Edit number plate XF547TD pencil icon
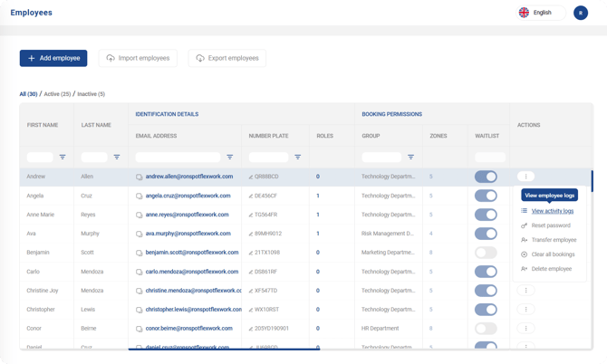The width and height of the screenshot is (607, 364). [251, 291]
